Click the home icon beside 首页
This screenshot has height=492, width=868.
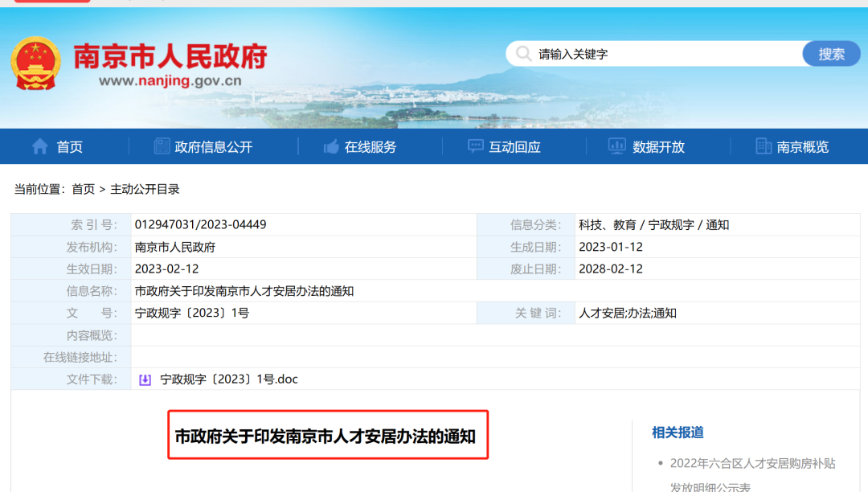pos(39,146)
